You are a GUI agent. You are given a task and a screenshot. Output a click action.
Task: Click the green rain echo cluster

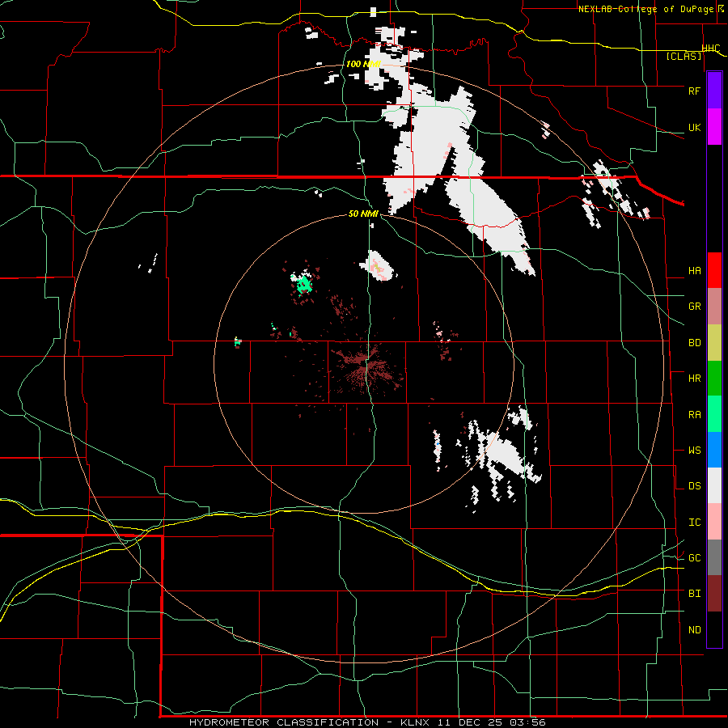click(x=303, y=283)
